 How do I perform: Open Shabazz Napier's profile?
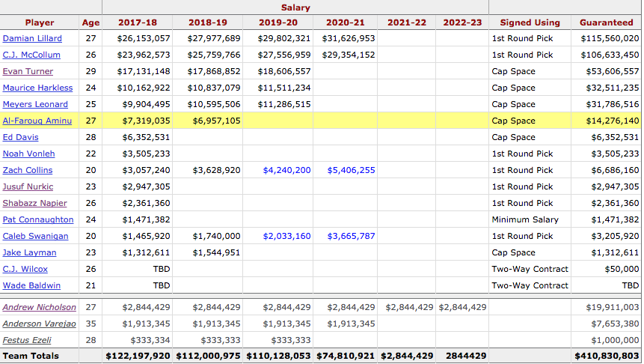click(x=34, y=203)
